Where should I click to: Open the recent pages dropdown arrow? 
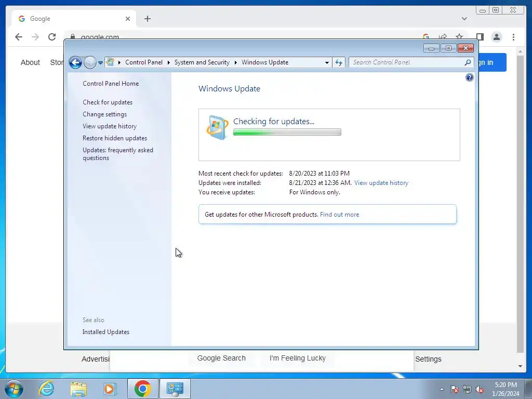click(100, 63)
